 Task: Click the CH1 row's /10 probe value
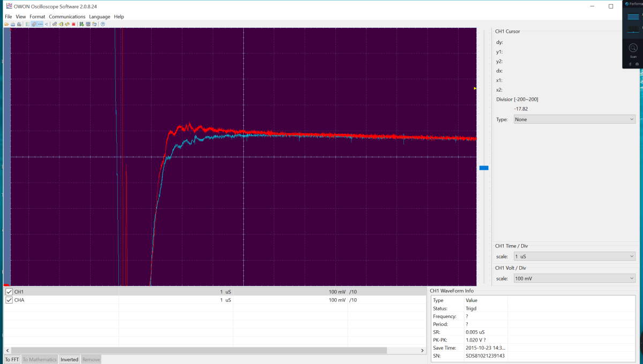353,292
